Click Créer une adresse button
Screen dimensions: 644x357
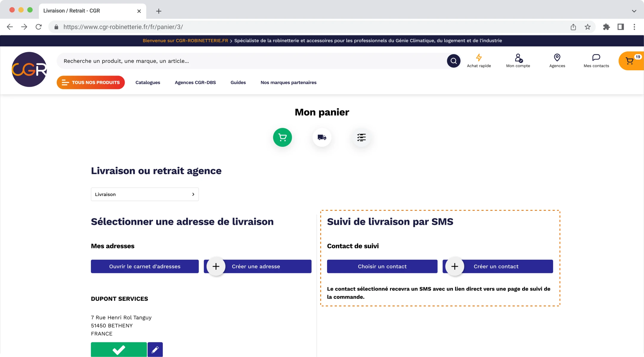point(258,266)
